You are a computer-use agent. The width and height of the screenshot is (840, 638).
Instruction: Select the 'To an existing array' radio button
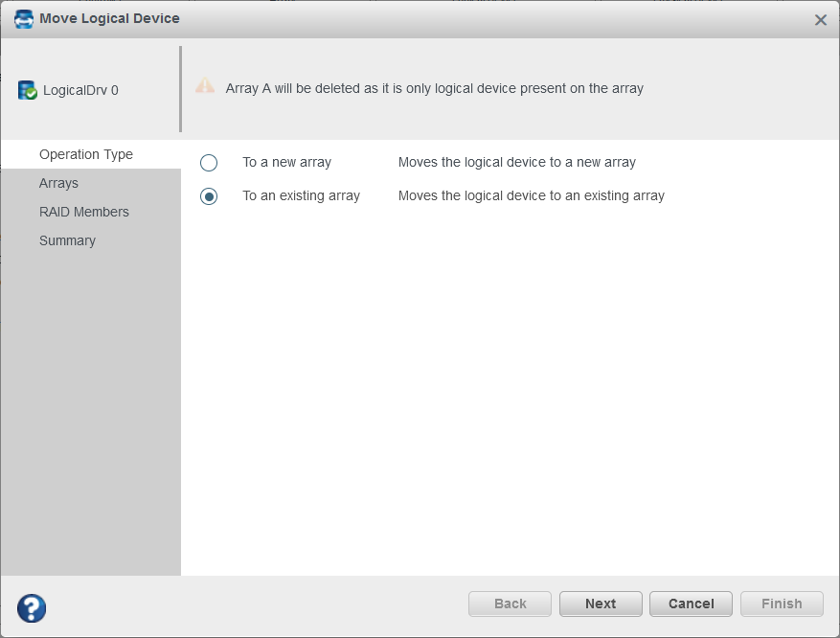[208, 195]
